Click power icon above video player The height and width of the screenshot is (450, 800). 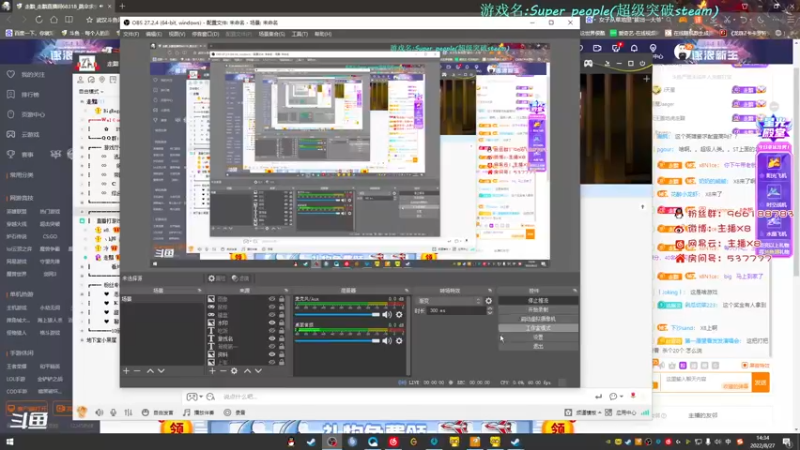(642, 63)
